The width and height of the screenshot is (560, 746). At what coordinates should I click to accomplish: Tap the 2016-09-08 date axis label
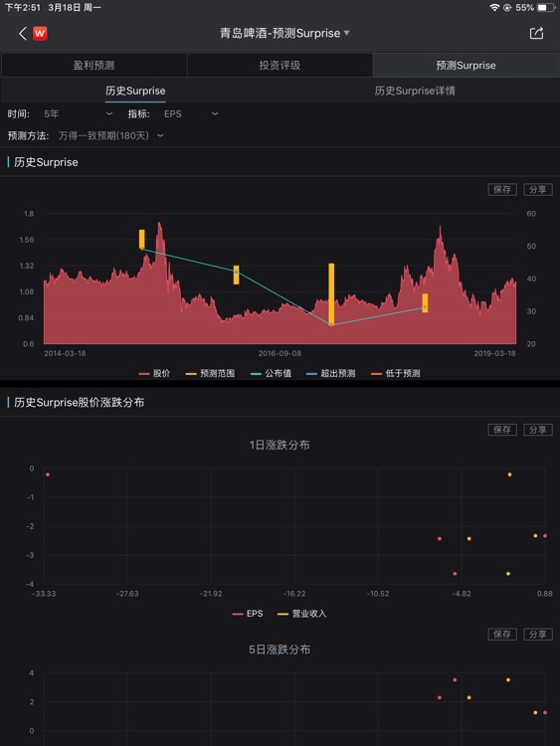(x=280, y=353)
